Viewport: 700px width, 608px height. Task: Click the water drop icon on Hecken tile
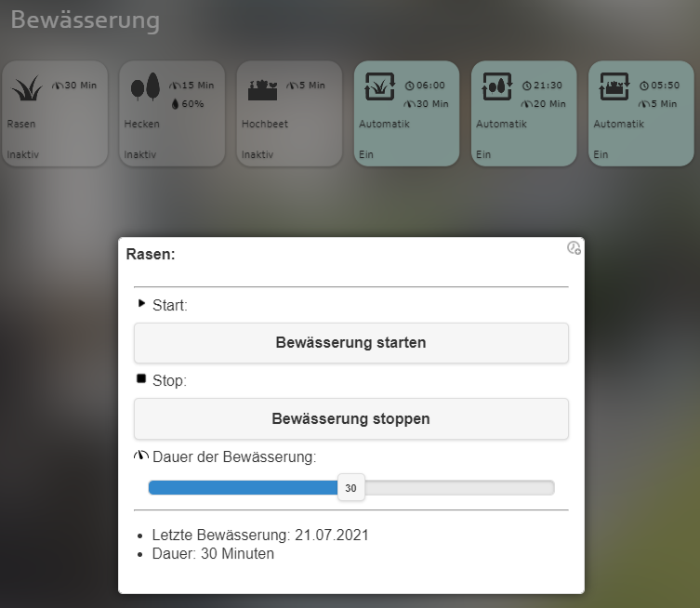pos(175,104)
